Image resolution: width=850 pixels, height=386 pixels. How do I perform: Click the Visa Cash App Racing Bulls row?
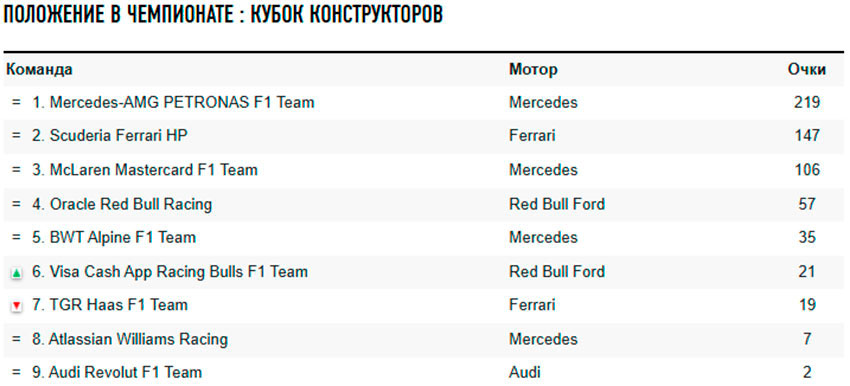point(424,272)
